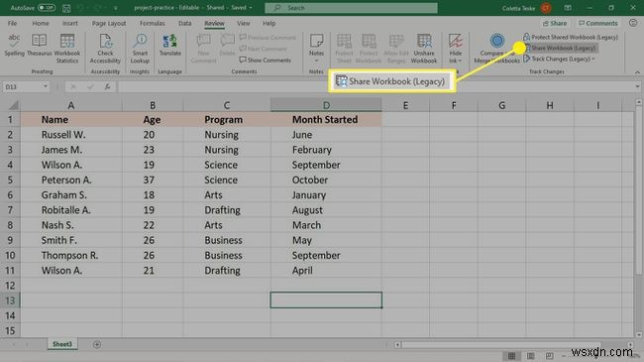The height and width of the screenshot is (362, 644).
Task: Switch to the Insert tab
Action: point(69,24)
